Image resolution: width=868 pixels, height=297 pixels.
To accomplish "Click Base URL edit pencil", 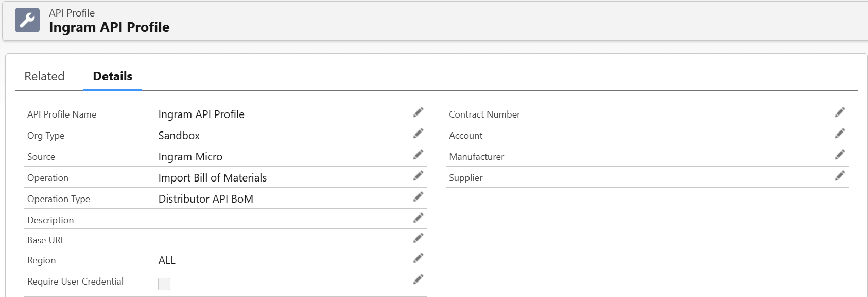I will (x=418, y=238).
